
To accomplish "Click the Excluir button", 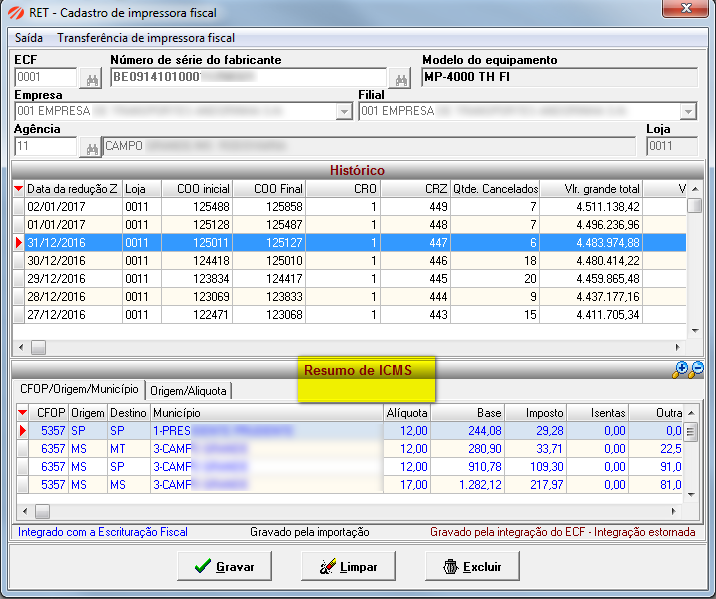I will pos(472,566).
